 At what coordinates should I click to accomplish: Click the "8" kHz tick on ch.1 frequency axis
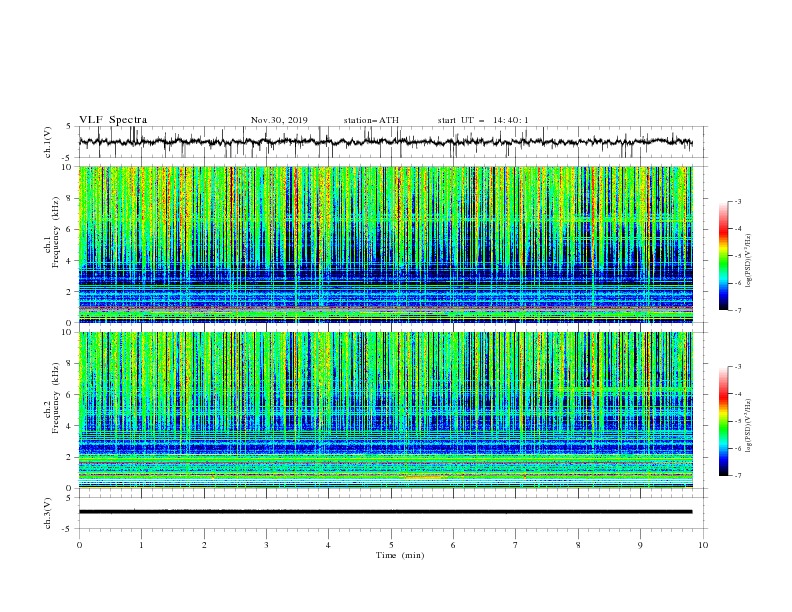coord(70,198)
